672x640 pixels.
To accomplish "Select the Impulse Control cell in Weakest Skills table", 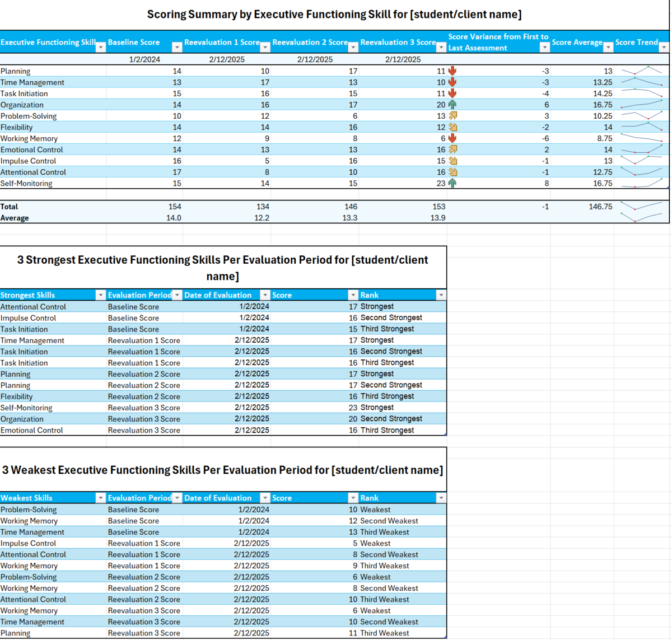I will (53, 543).
